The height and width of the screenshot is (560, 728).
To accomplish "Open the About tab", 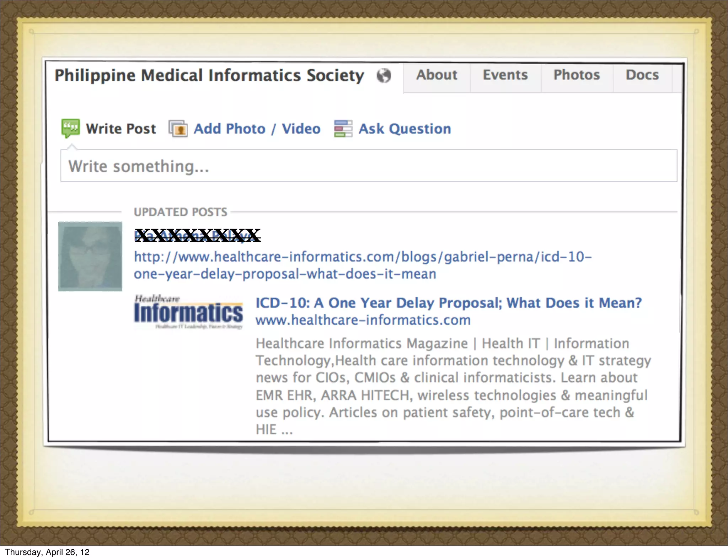I will (x=437, y=75).
